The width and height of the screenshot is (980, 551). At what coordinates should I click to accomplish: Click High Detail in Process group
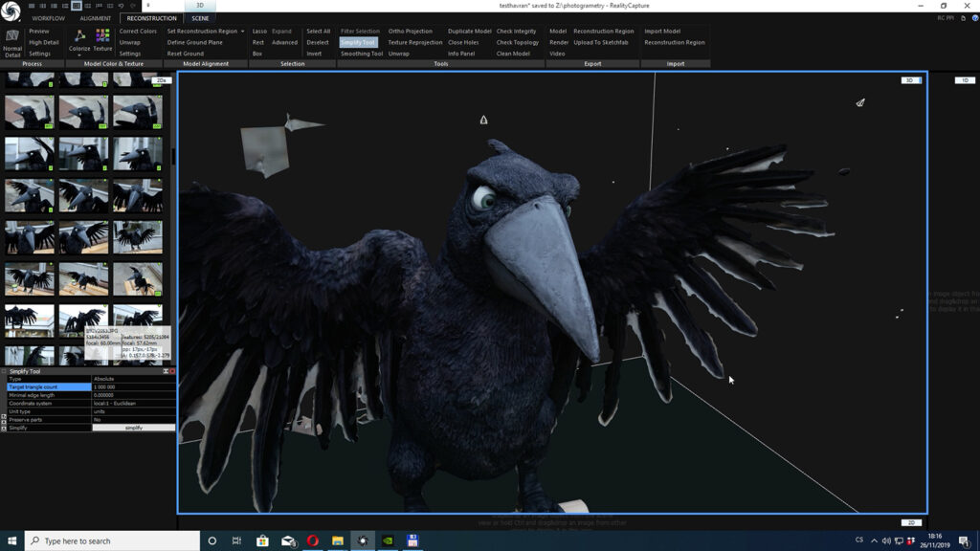coord(44,42)
